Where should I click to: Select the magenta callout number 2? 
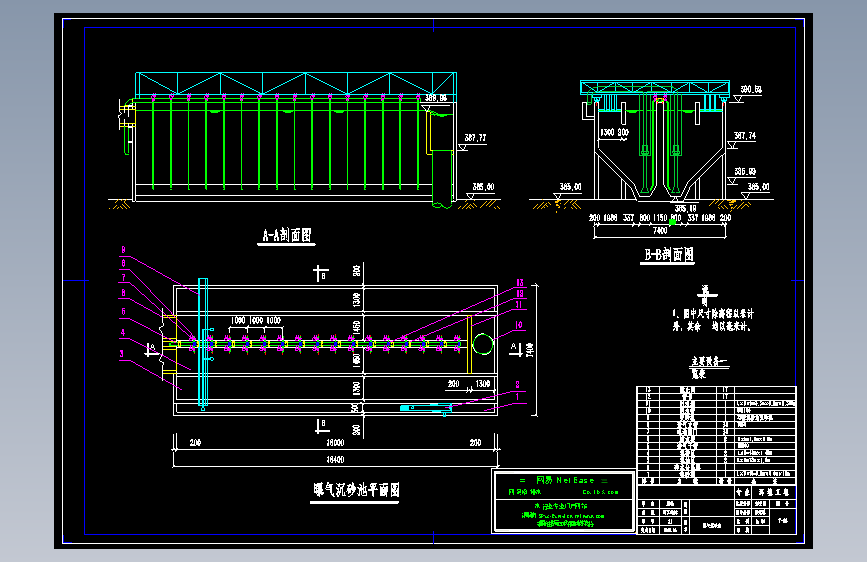click(x=518, y=384)
